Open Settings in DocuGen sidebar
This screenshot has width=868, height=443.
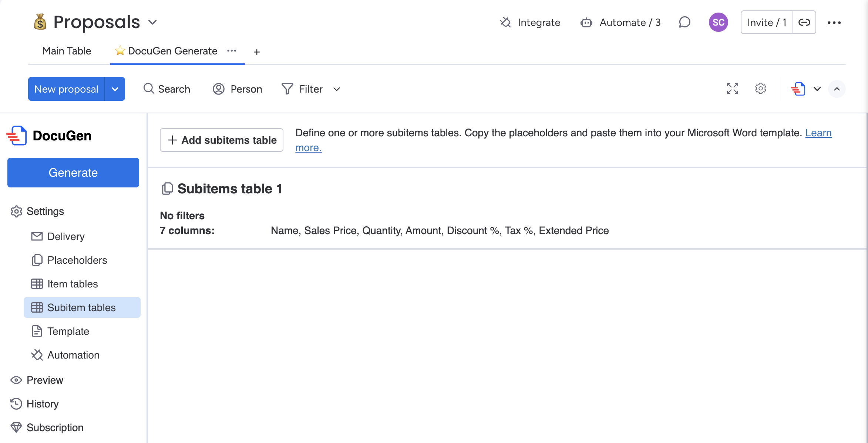pos(37,211)
